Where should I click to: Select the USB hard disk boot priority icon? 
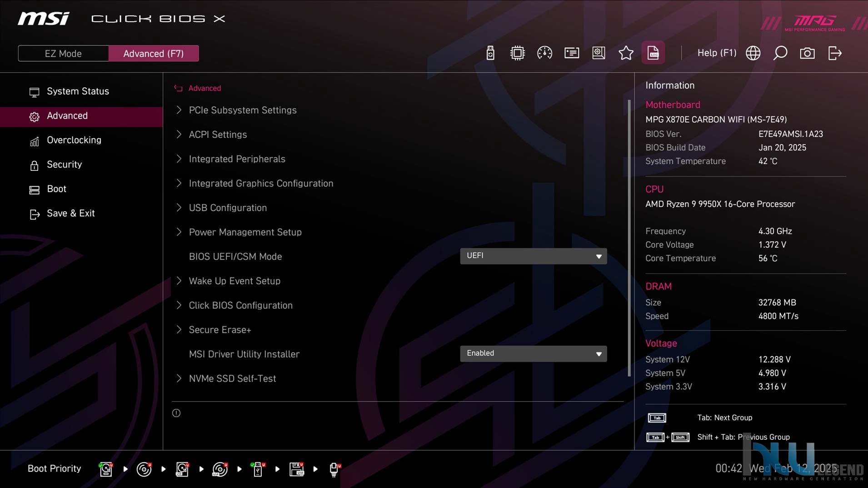(x=182, y=469)
